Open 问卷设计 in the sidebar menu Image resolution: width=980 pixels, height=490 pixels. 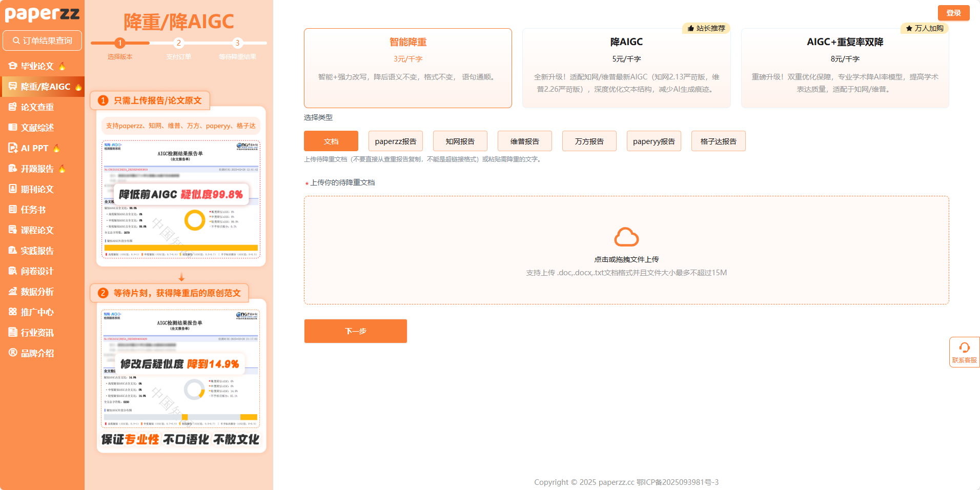(37, 271)
